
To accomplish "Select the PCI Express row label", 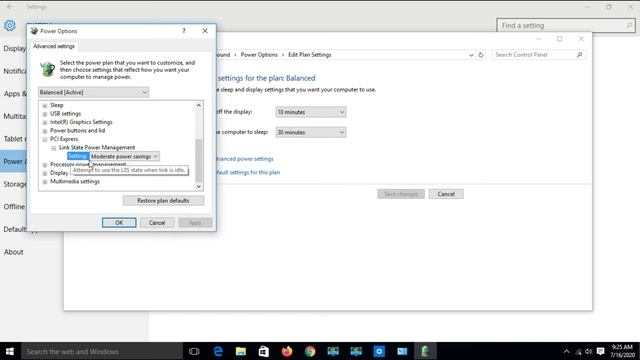I will click(x=64, y=139).
